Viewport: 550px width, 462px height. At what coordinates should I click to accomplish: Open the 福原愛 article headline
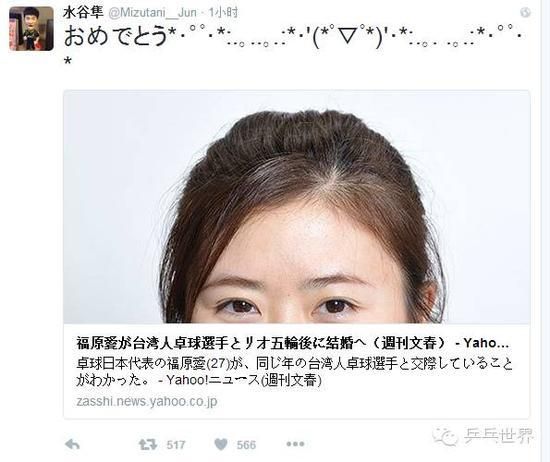(293, 343)
